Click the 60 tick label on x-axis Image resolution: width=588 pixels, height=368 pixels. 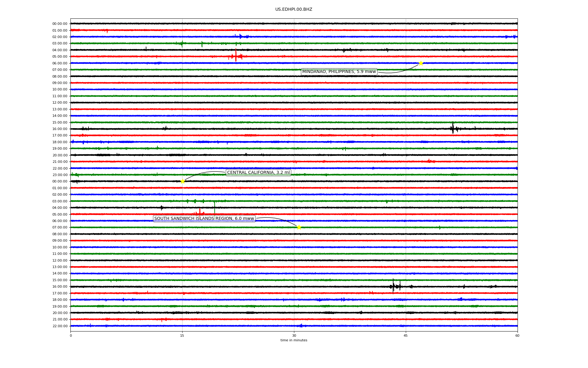(x=517, y=335)
